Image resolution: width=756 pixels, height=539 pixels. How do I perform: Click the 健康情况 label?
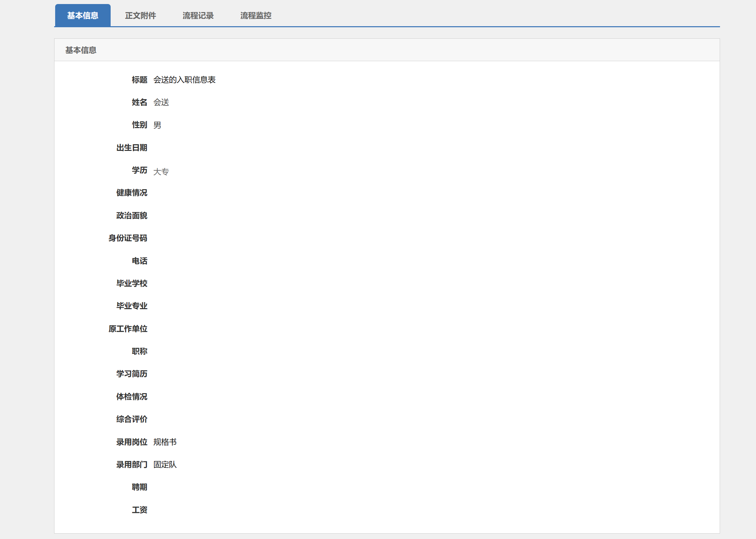131,193
